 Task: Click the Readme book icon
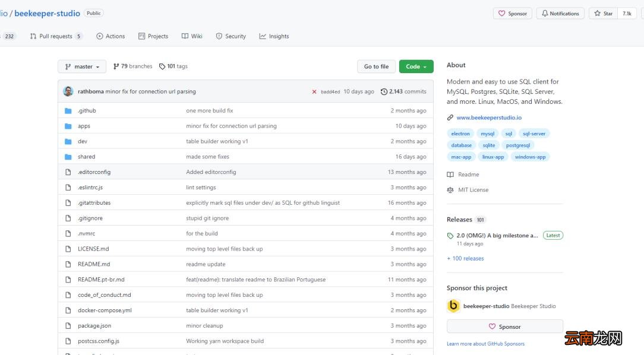coord(450,175)
